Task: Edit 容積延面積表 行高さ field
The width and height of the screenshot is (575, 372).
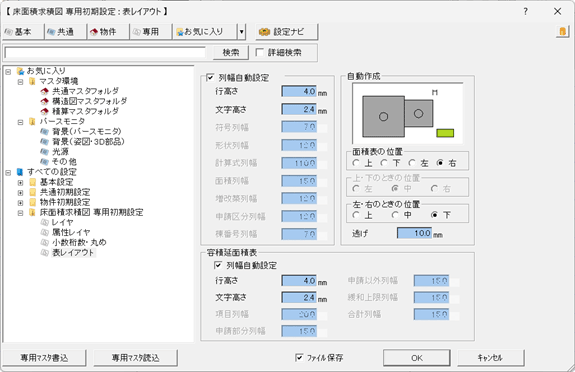Action: tap(299, 281)
